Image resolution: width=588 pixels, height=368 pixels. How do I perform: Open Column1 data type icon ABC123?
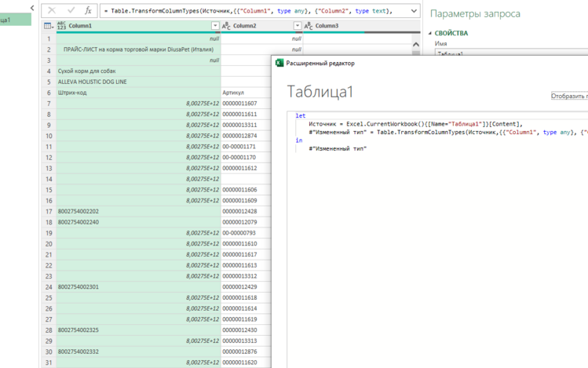61,26
